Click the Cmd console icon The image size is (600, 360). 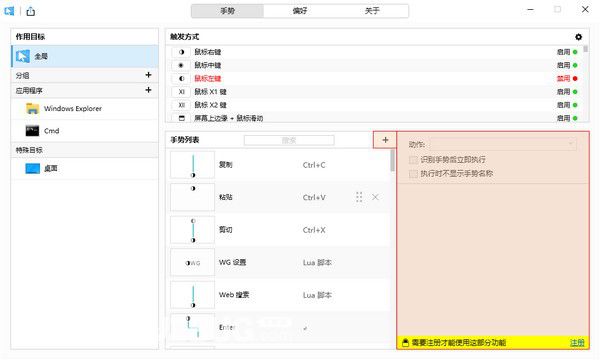point(33,131)
